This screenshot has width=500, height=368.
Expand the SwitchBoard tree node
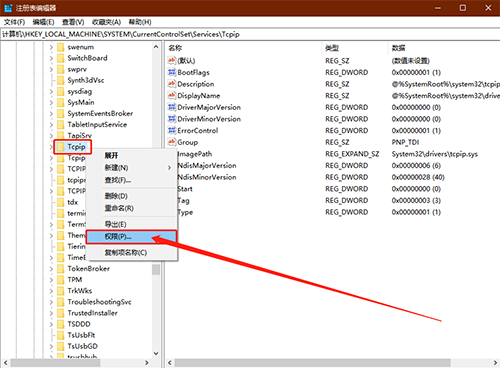point(51,58)
